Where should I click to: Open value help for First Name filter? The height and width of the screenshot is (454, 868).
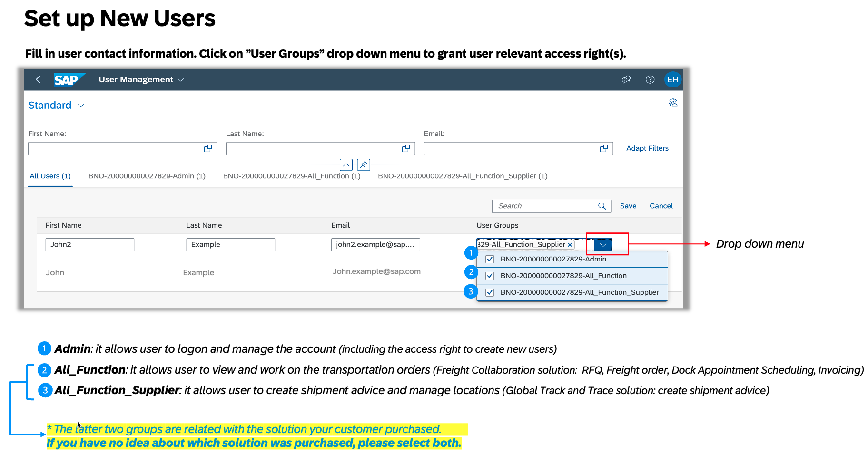(x=208, y=149)
